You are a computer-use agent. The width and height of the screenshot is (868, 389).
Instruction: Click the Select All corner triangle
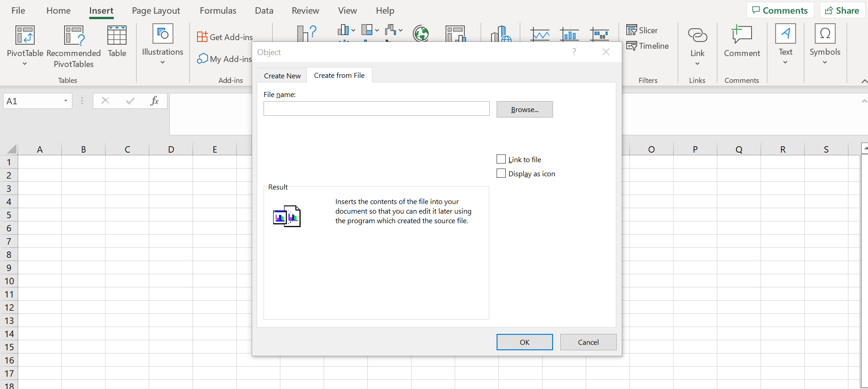[11, 149]
